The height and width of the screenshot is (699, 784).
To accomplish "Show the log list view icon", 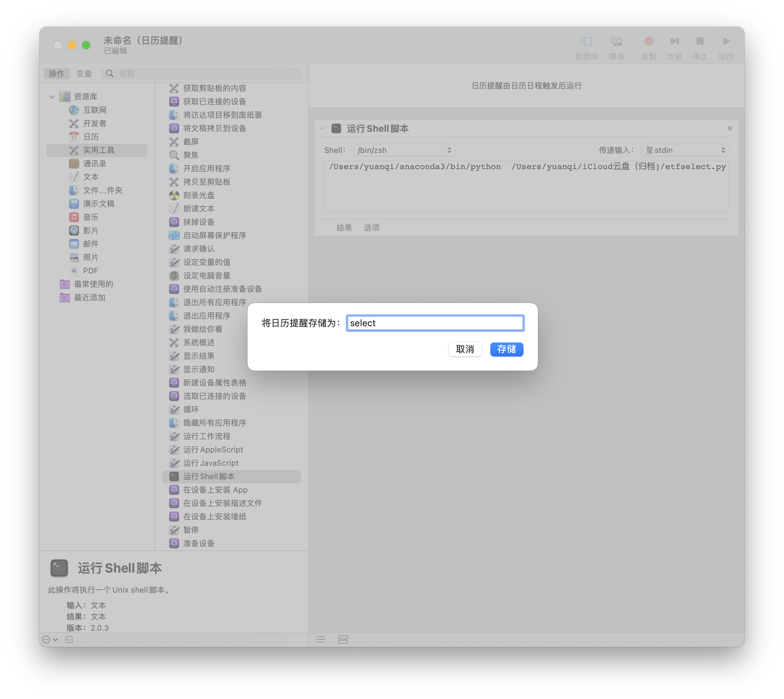I will [x=320, y=639].
